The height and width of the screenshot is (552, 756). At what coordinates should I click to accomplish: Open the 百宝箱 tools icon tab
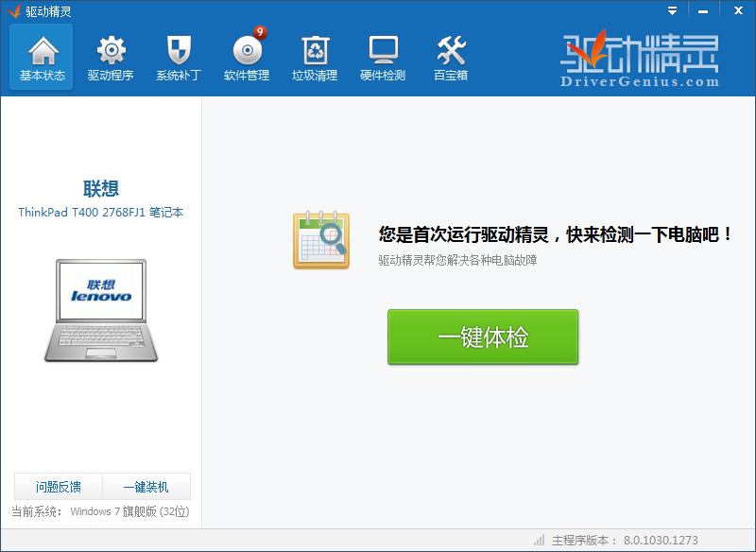pyautogui.click(x=451, y=58)
